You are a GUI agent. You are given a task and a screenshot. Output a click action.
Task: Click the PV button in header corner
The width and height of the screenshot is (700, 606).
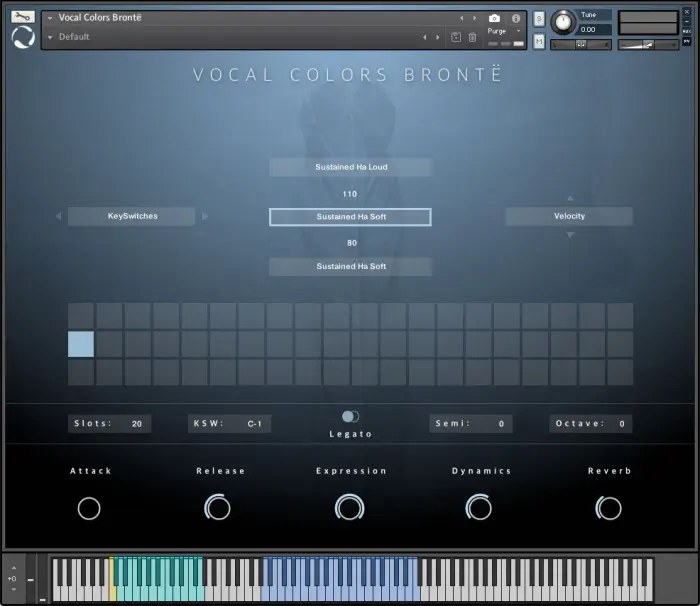coord(687,41)
